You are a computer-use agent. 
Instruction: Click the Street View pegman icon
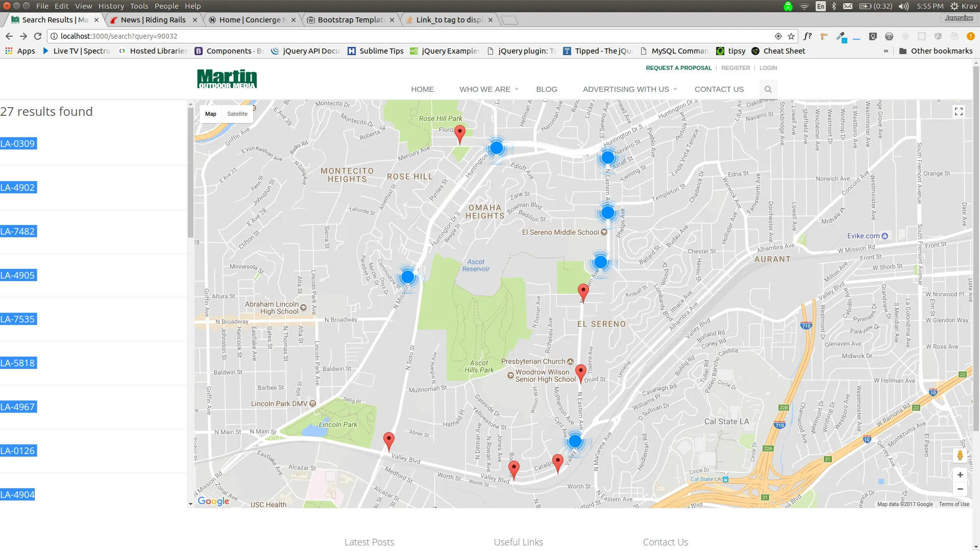click(x=960, y=455)
